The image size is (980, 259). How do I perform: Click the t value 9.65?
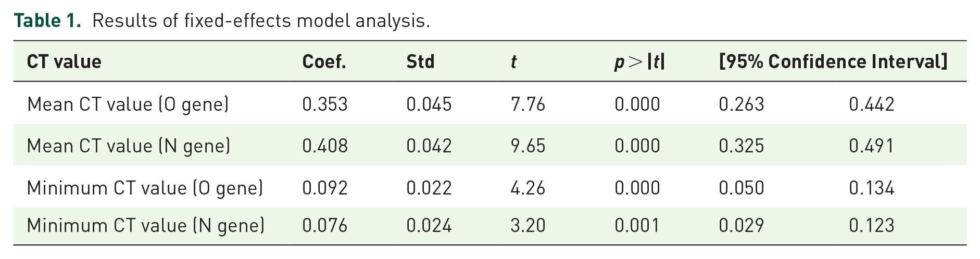pos(528,146)
